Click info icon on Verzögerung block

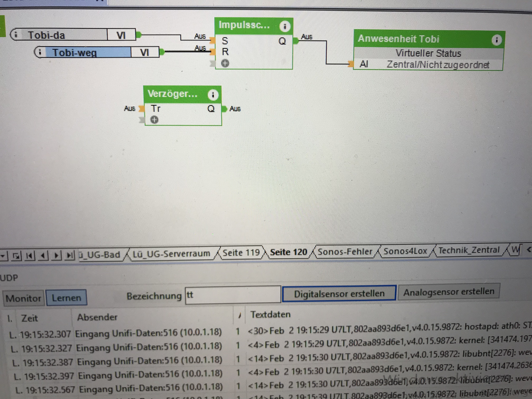click(x=213, y=95)
